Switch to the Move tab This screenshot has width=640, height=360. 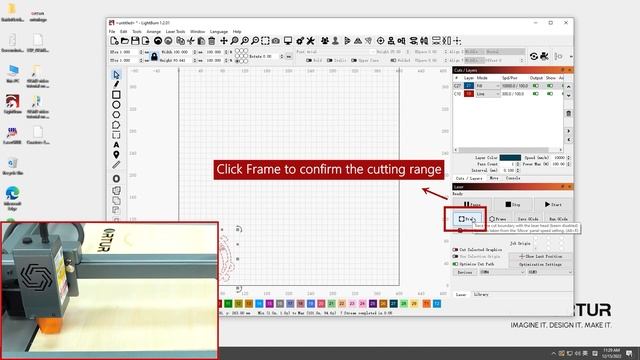pyautogui.click(x=494, y=178)
